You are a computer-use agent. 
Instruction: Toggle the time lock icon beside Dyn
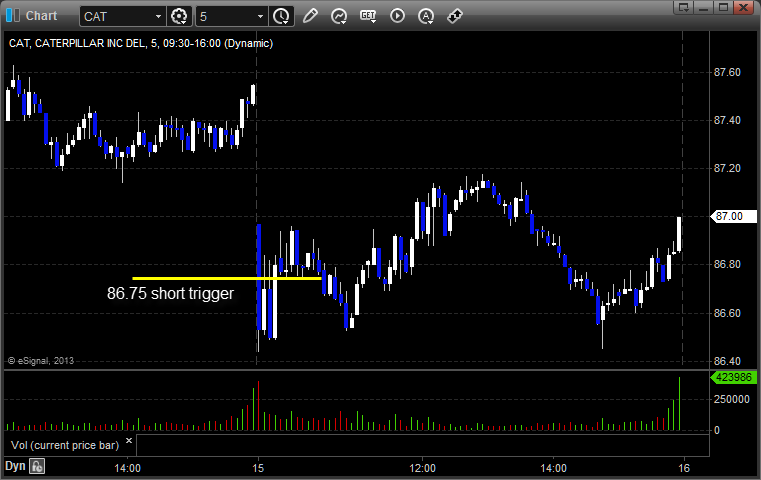[x=37, y=467]
